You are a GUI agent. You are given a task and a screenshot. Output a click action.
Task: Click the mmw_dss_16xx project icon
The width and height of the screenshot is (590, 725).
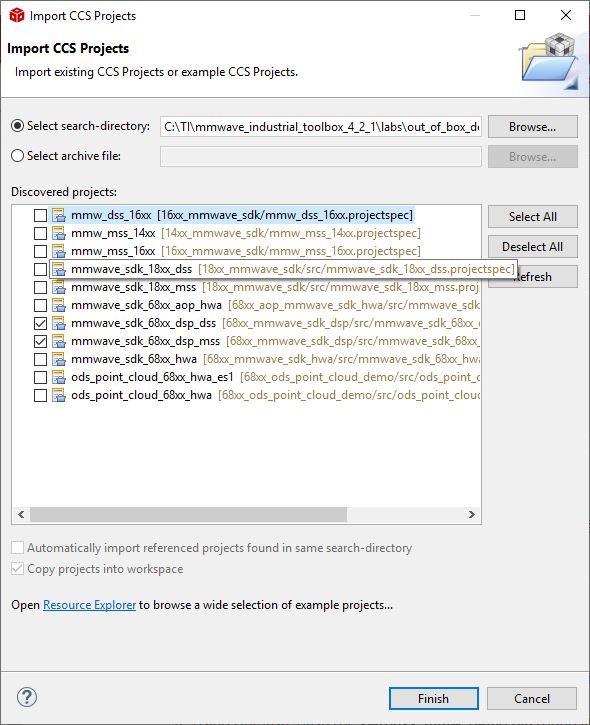point(59,215)
